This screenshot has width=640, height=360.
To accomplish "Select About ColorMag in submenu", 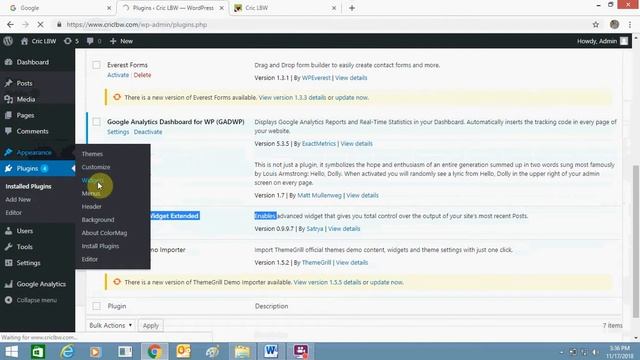I will [x=104, y=233].
